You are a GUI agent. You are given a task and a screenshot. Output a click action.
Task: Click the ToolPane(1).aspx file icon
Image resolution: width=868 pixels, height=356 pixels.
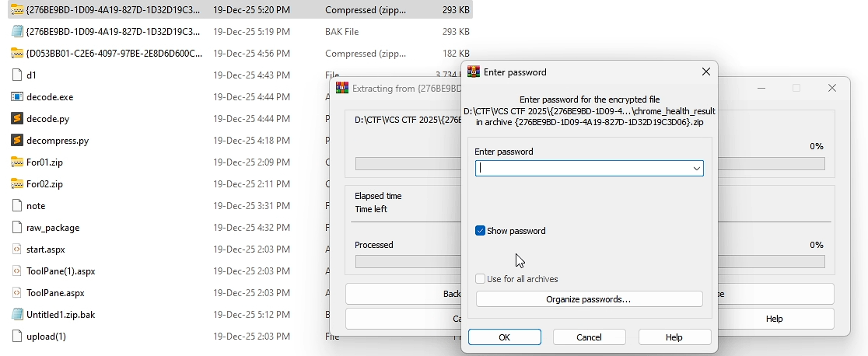click(x=16, y=270)
